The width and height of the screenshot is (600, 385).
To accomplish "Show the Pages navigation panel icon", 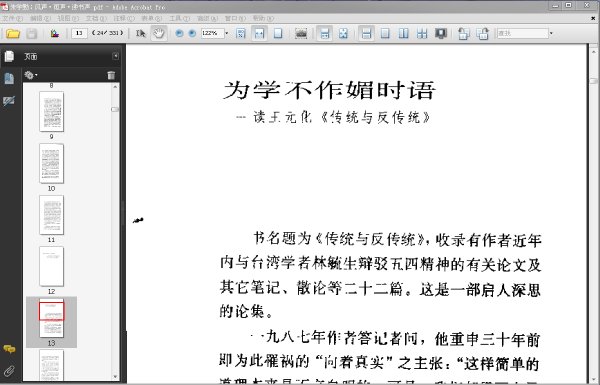I will (x=9, y=56).
